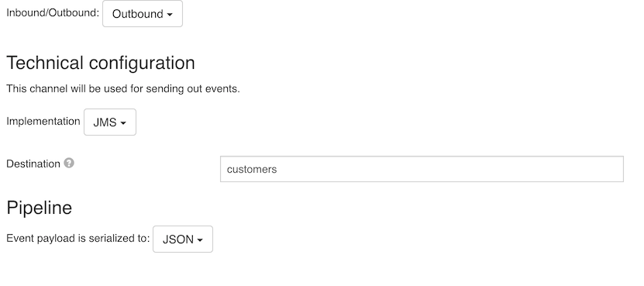The image size is (644, 286).
Task: Click the Implementation label
Action: coord(43,121)
